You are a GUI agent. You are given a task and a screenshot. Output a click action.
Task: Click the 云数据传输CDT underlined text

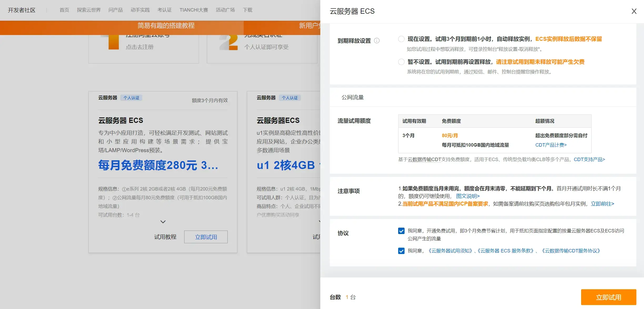[424, 160]
